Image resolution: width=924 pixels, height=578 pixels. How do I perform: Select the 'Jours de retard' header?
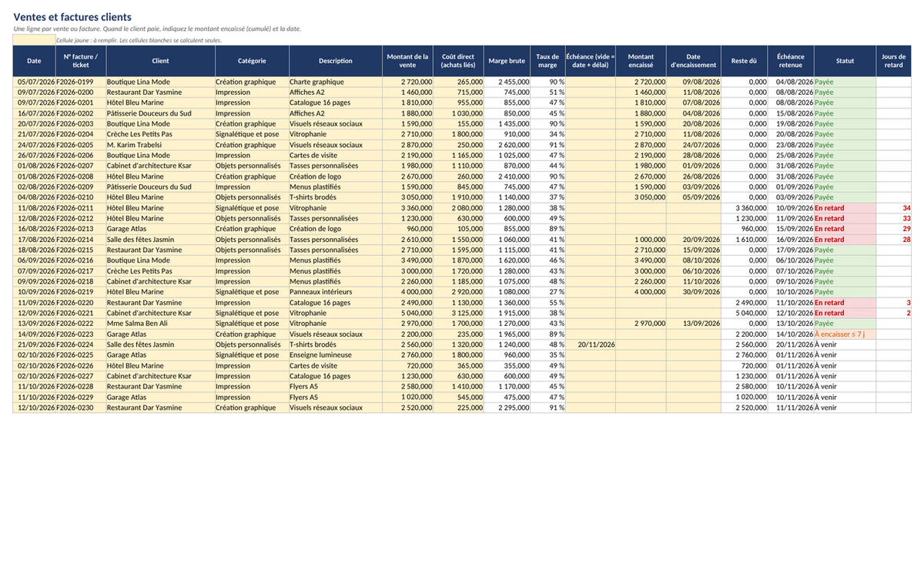click(893, 61)
